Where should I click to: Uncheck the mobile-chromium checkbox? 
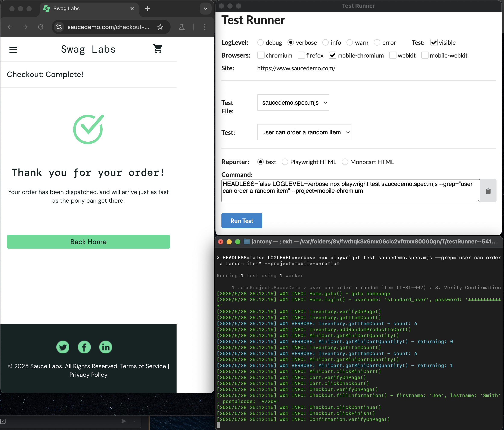(x=333, y=55)
